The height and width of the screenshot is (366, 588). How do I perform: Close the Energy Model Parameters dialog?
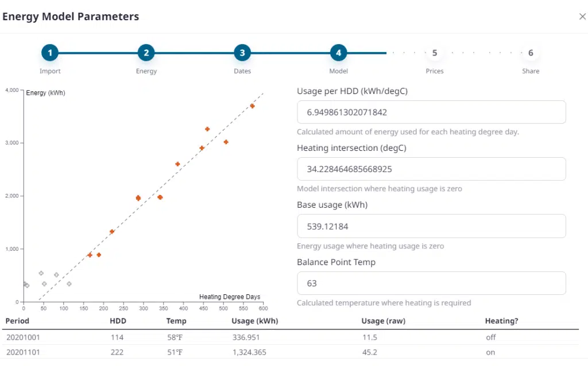(582, 17)
